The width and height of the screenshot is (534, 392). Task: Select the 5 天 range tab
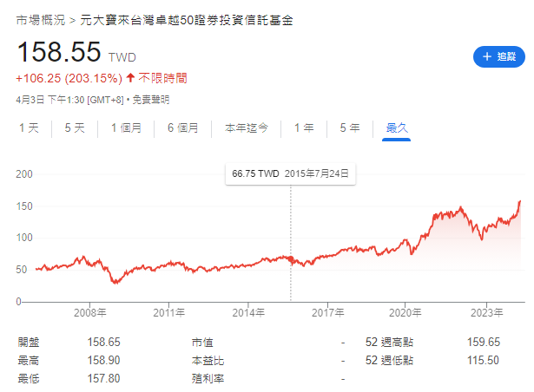[x=75, y=128]
